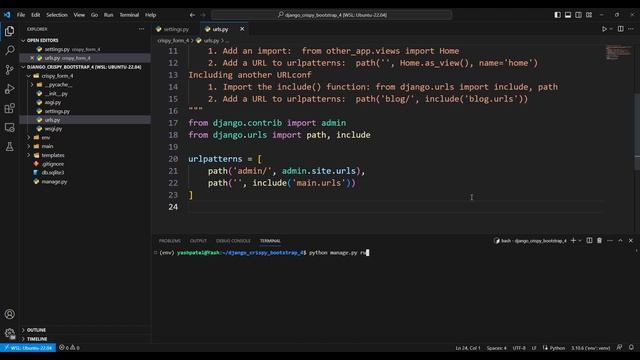640x360 pixels.
Task: Select the 3.10.6 venv interpreter
Action: point(590,348)
